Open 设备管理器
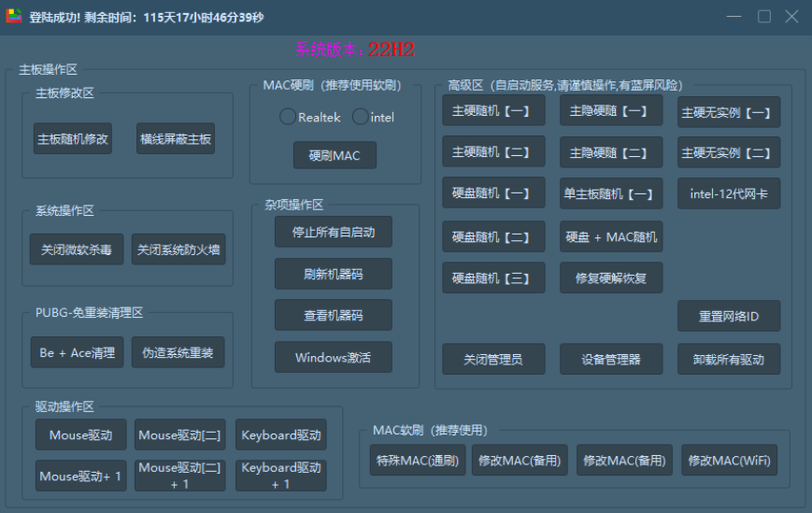 coord(611,359)
